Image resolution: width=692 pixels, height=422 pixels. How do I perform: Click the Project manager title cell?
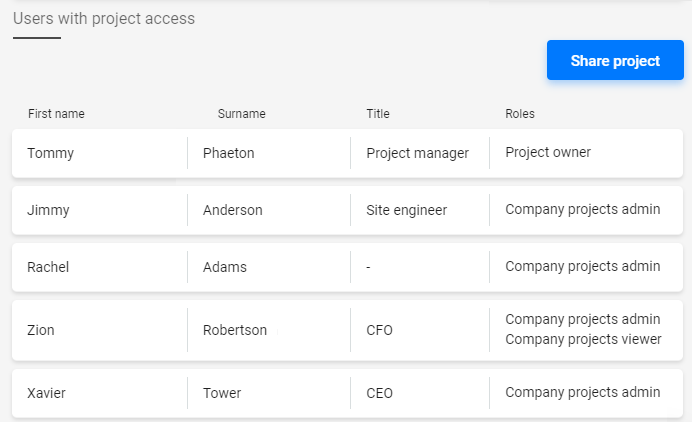417,153
